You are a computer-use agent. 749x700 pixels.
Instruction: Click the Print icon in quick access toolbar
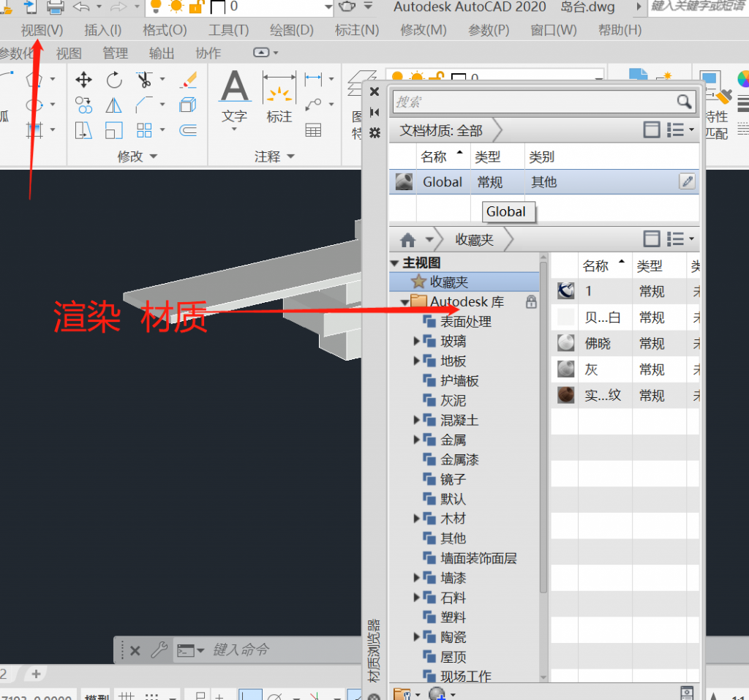coord(56,7)
